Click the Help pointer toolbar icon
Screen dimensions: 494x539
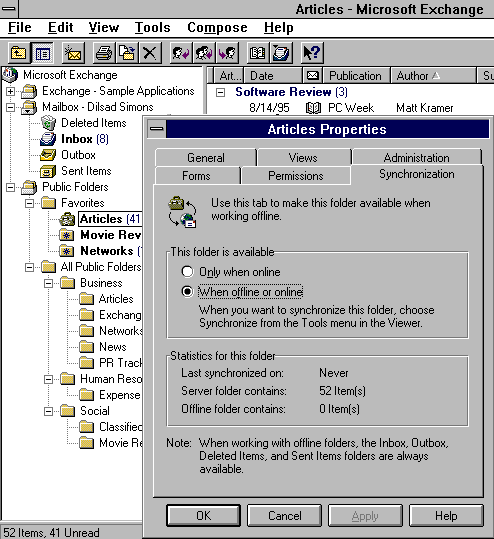pos(312,53)
